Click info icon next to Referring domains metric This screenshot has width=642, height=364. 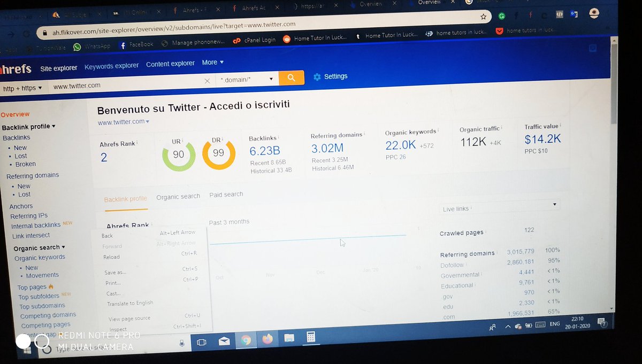point(365,134)
